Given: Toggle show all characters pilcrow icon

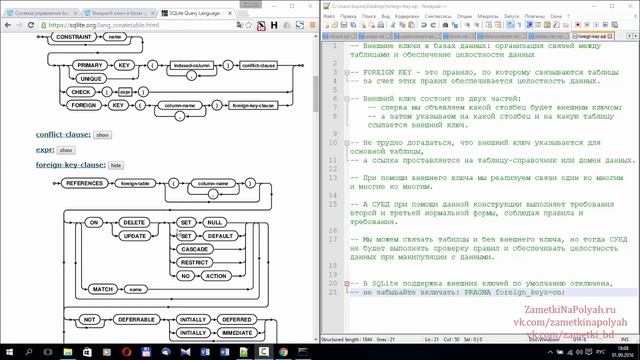Looking at the screenshot, I should (519, 25).
